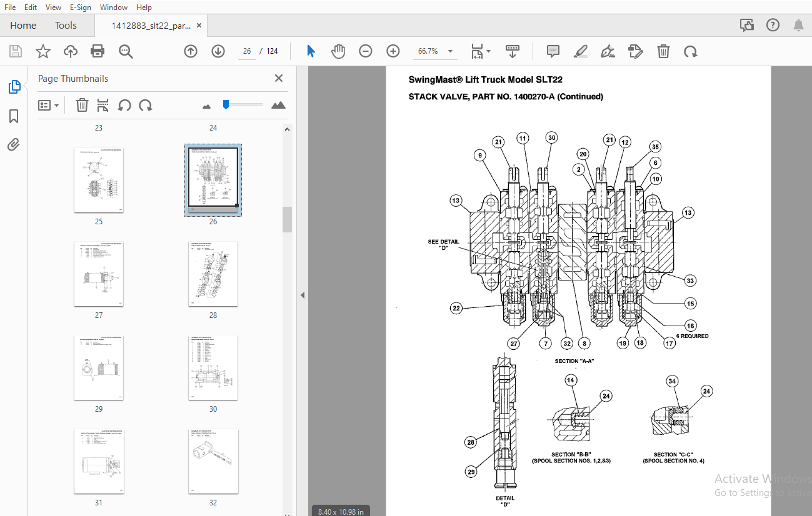812x516 pixels.
Task: Select page 29 thumbnail
Action: [99, 368]
